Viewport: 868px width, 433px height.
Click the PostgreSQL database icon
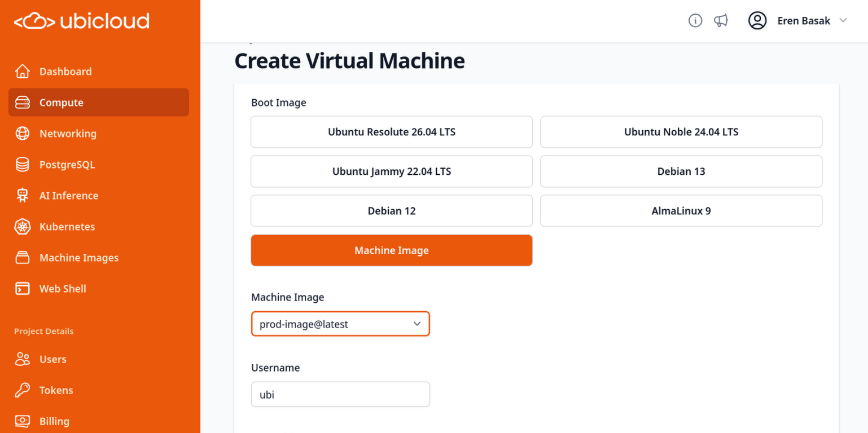22,165
